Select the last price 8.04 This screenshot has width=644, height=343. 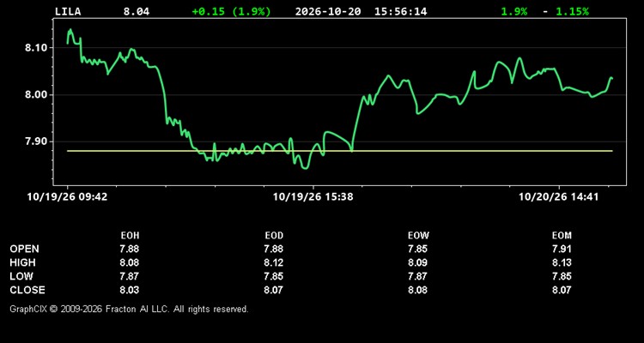(x=137, y=11)
